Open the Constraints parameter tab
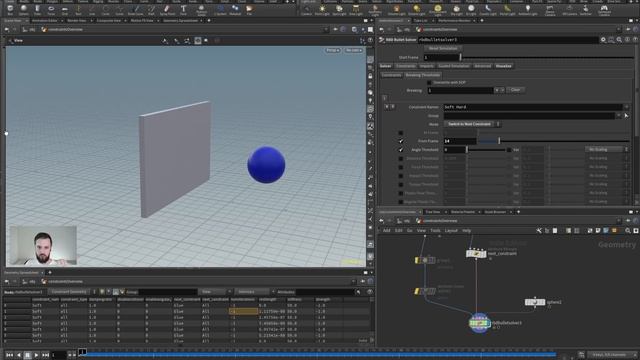The image size is (640, 360). (405, 66)
